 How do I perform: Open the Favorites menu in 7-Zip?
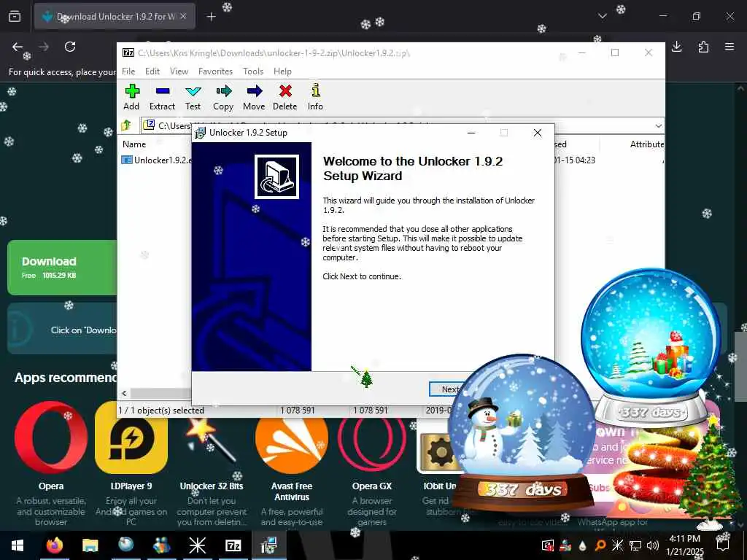point(215,71)
